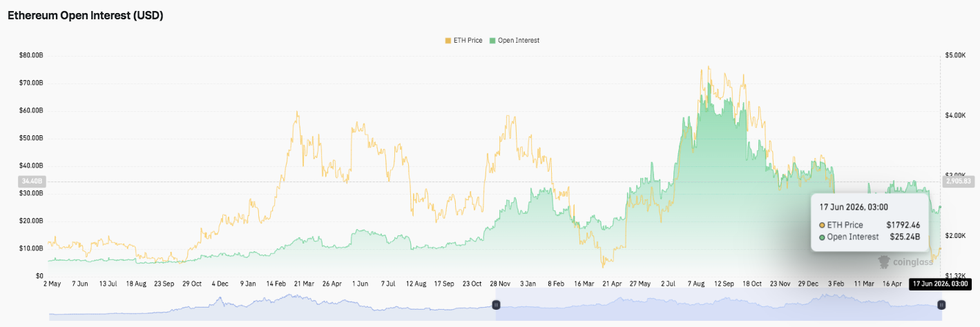
Task: Click the 7 Jul date label
Action: coord(387,284)
